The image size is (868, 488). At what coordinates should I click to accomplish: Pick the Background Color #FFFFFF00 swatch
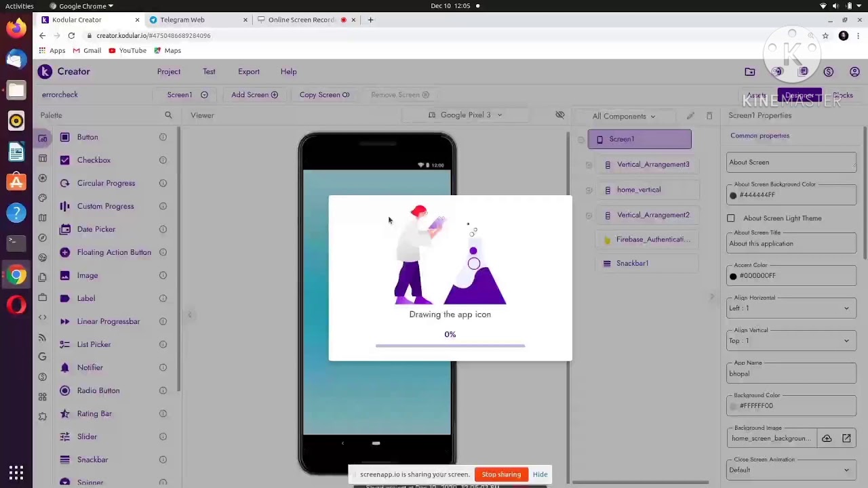point(733,406)
